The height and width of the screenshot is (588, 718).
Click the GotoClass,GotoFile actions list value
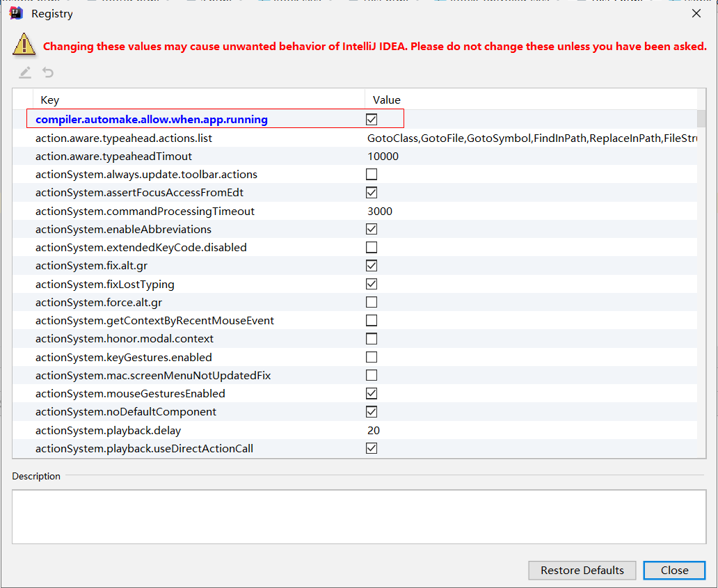pyautogui.click(x=532, y=138)
